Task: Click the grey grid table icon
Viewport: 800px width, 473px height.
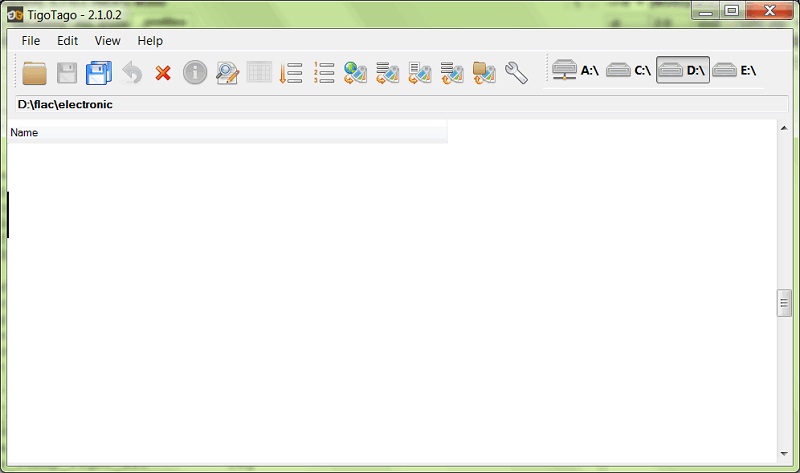Action: 259,72
